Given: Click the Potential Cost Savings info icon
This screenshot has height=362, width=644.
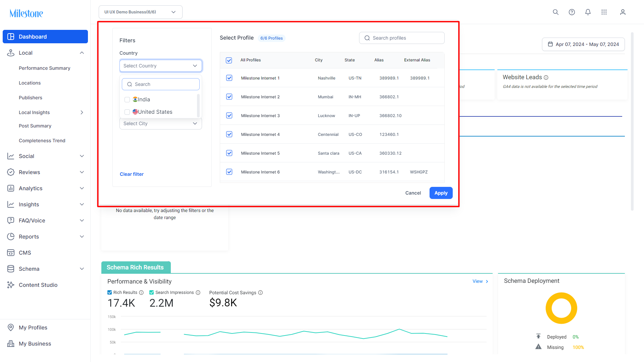Looking at the screenshot, I should (260, 293).
